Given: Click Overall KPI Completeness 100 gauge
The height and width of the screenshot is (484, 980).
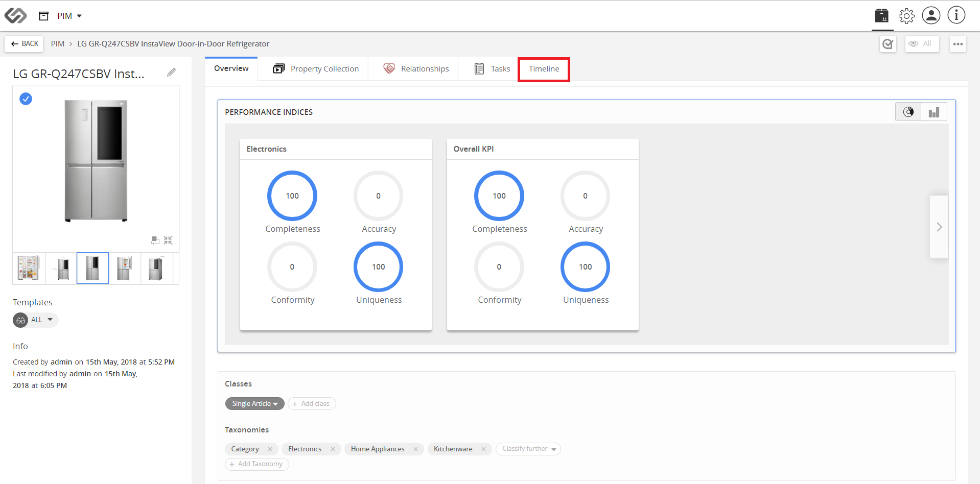Looking at the screenshot, I should tap(499, 196).
